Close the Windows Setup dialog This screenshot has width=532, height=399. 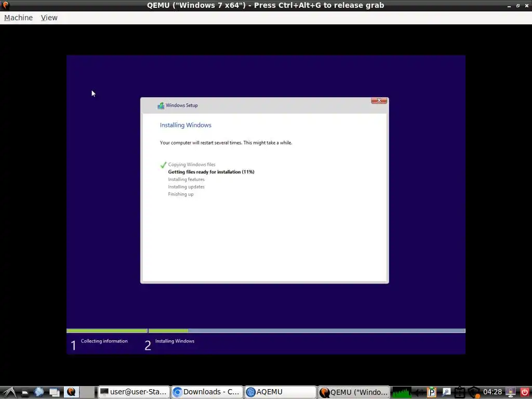[x=379, y=100]
